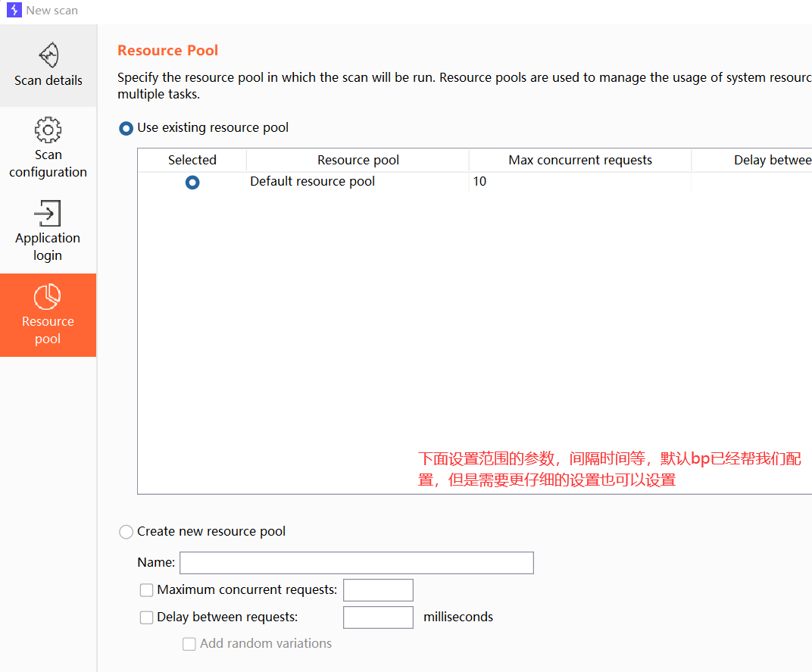Click the Burp lightning logo icon
This screenshot has width=812, height=672.
tap(14, 10)
